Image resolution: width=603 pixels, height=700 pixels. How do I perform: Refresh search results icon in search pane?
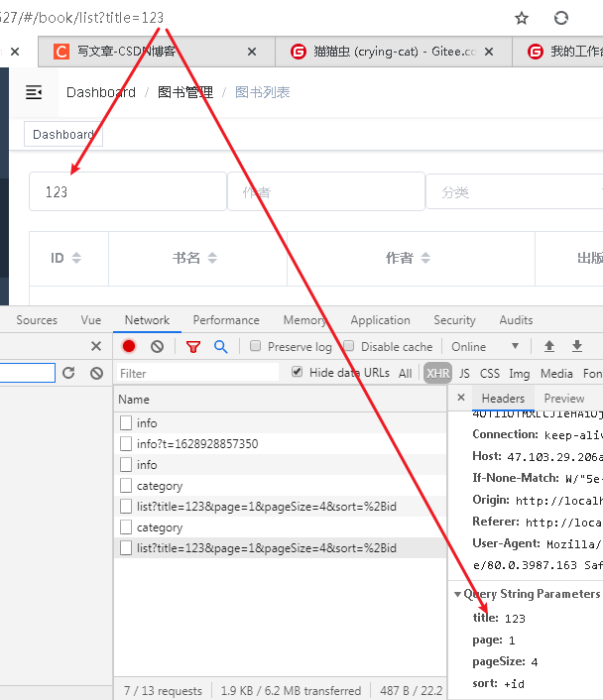[x=68, y=373]
